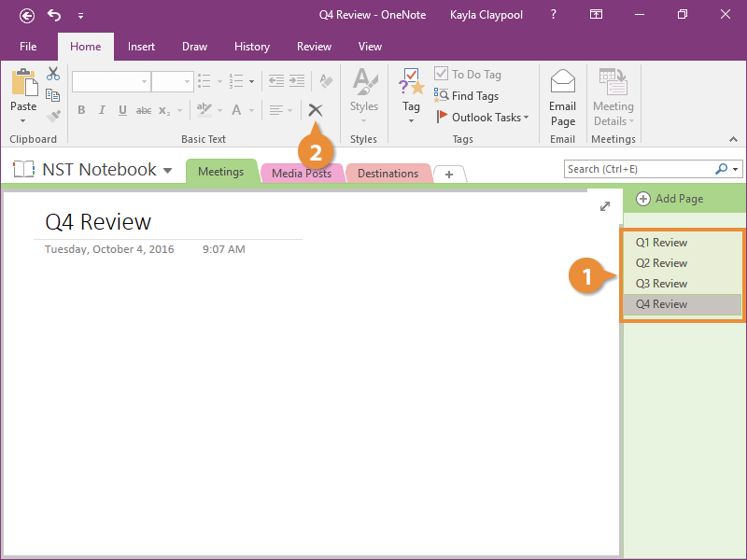Select the Format Painter brush

click(53, 116)
